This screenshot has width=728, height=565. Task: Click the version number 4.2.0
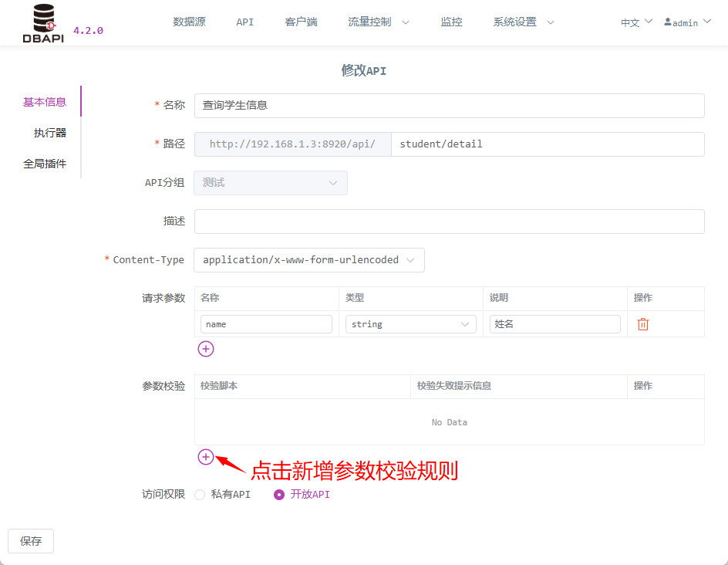pyautogui.click(x=88, y=31)
